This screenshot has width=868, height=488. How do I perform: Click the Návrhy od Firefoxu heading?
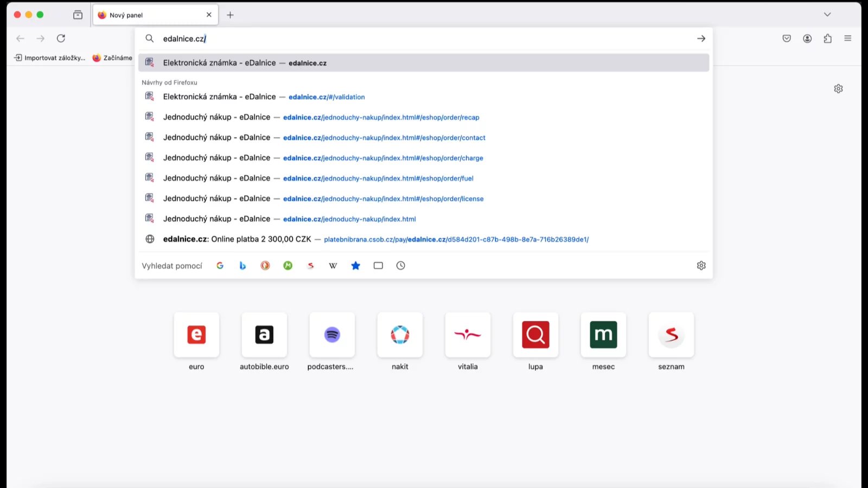point(169,82)
